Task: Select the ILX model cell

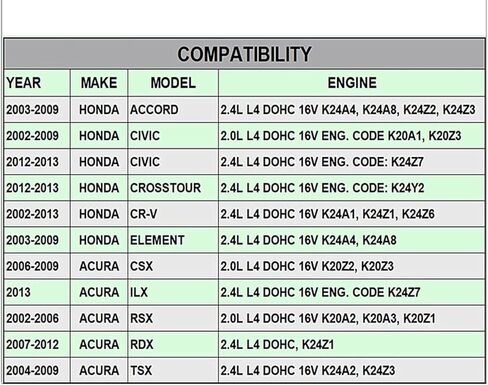Action: (173, 292)
